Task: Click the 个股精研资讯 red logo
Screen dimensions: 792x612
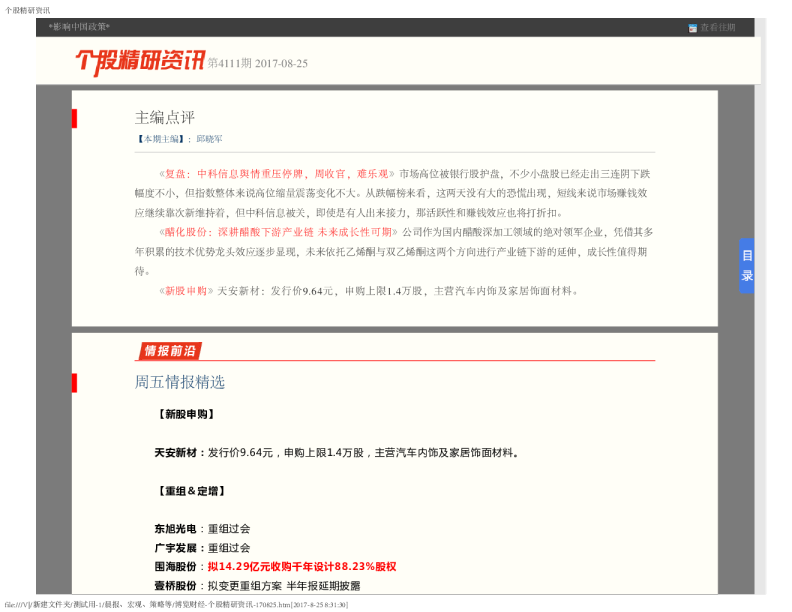Action: click(140, 62)
